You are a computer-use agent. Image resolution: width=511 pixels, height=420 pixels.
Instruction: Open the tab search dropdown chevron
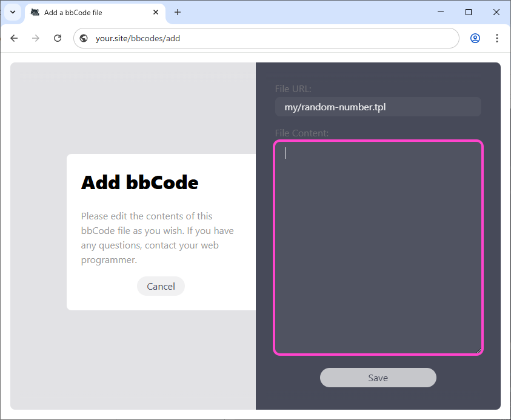13,12
